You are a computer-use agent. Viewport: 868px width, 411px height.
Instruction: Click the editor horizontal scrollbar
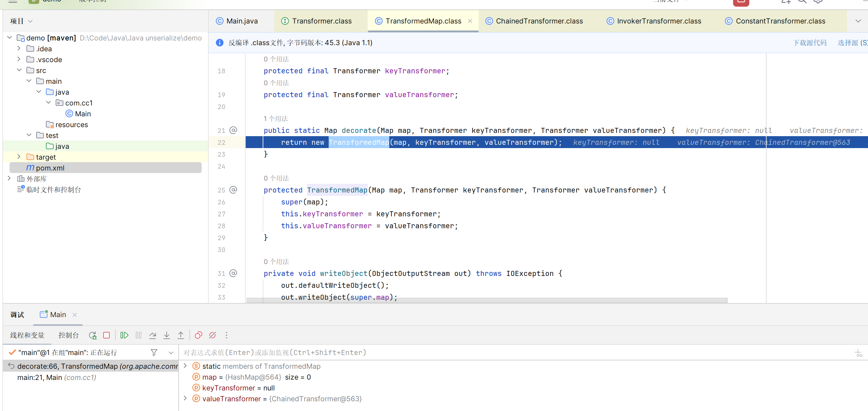pyautogui.click(x=487, y=300)
